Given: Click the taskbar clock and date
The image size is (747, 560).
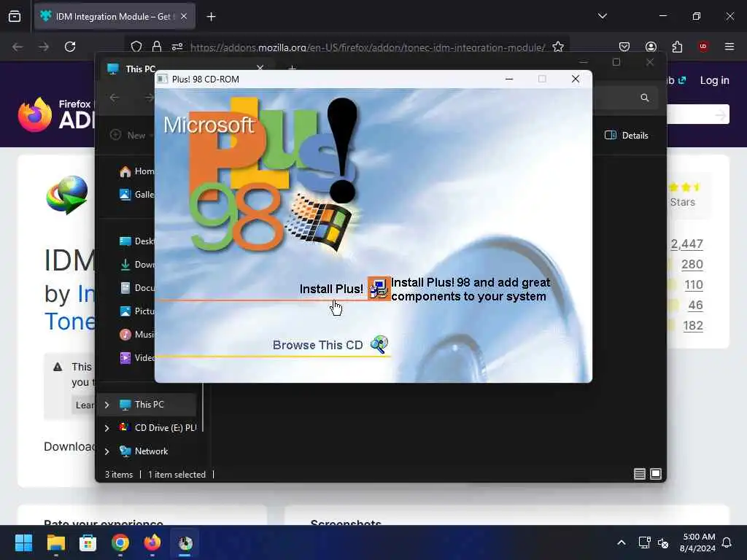Looking at the screenshot, I should (697, 542).
